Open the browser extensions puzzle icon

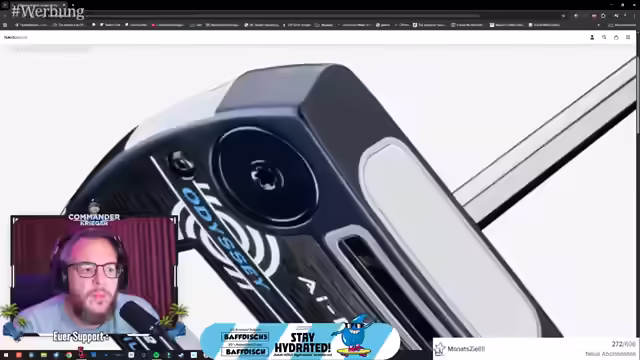tap(604, 16)
